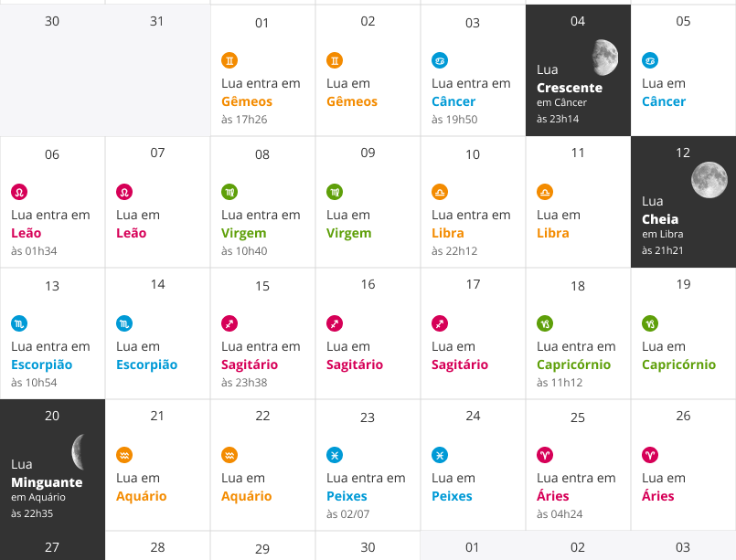Image resolution: width=736 pixels, height=560 pixels.
Task: Click the waxing moon image on day 04
Action: 603,57
